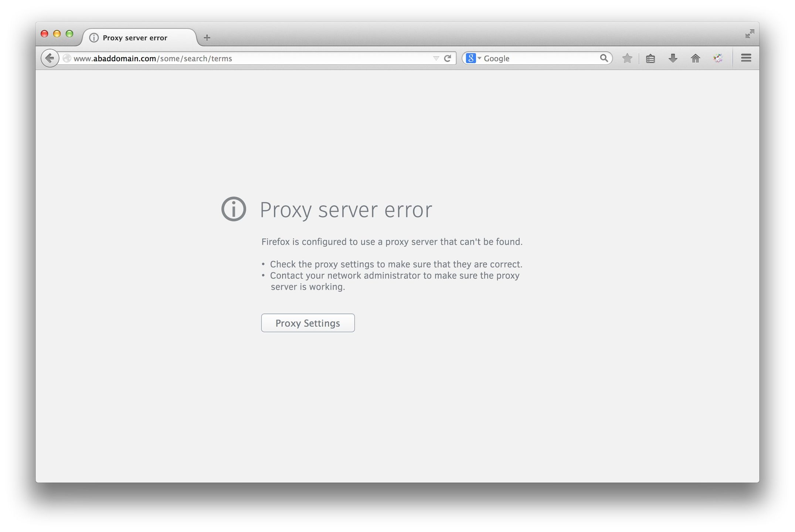The image size is (795, 532).
Task: Click the search magnifying glass
Action: 604,58
